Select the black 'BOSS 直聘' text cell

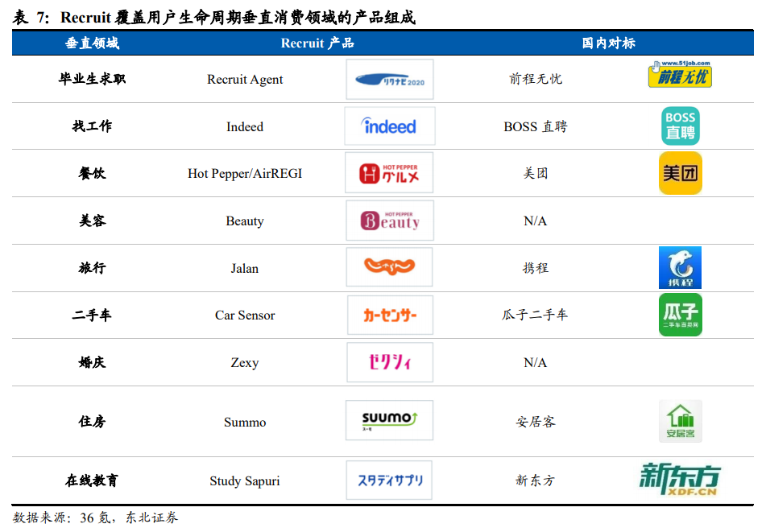pos(536,126)
